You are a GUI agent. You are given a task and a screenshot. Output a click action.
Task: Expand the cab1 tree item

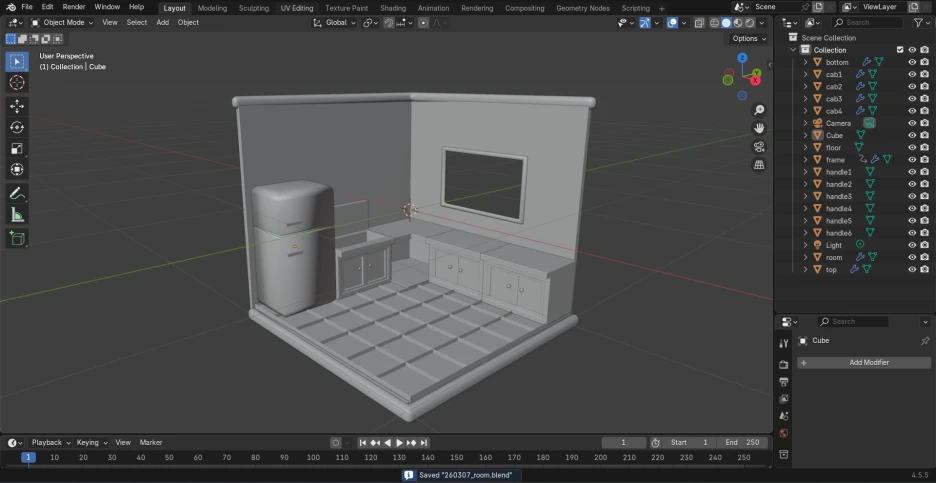point(805,74)
